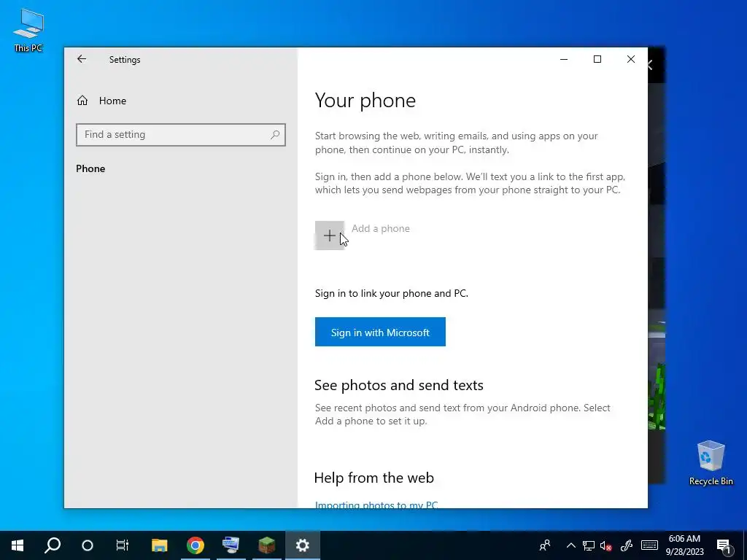Image resolution: width=747 pixels, height=560 pixels.
Task: Select This PC desktop icon
Action: click(x=28, y=31)
